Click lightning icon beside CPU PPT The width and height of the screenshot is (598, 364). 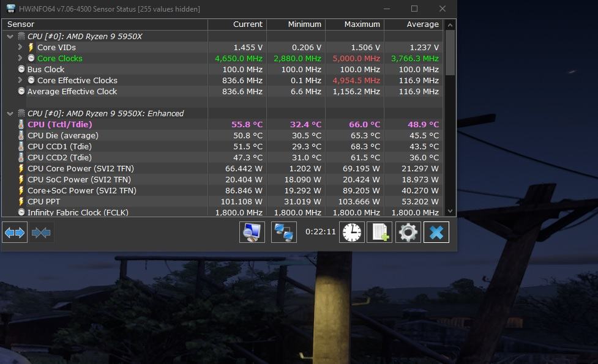tap(21, 202)
